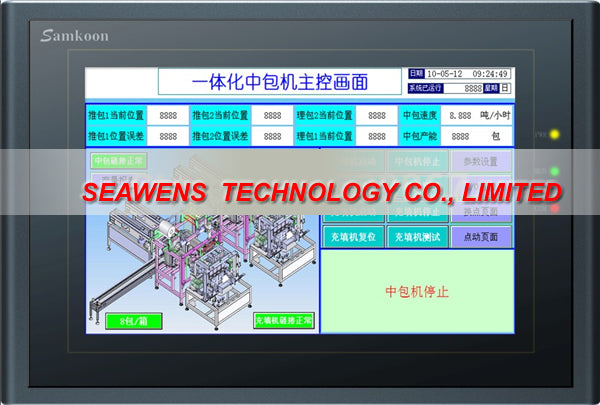Viewport: 600px width, 405px height.
Task: Click the 中包链路正常 indicator above the machine
Action: [x=118, y=160]
